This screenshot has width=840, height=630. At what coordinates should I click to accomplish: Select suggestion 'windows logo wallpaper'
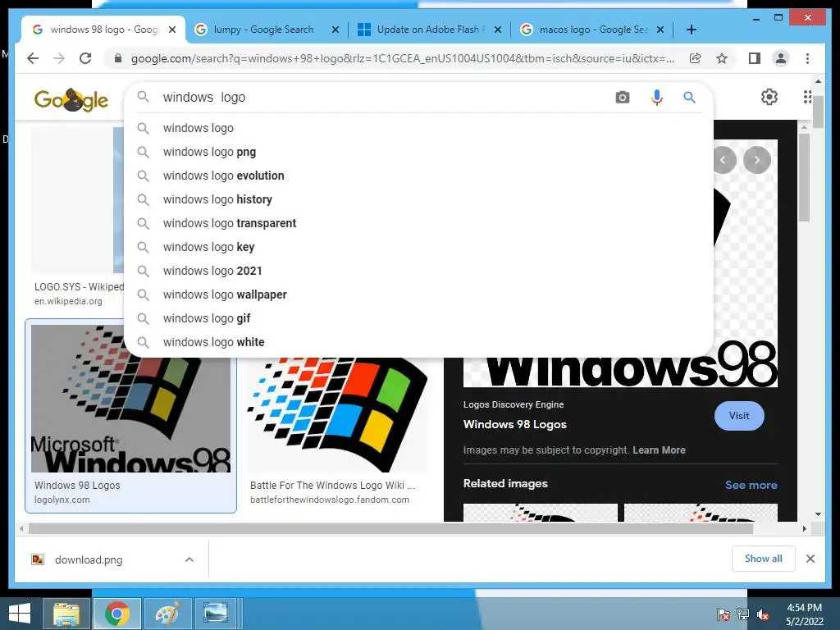419,294
